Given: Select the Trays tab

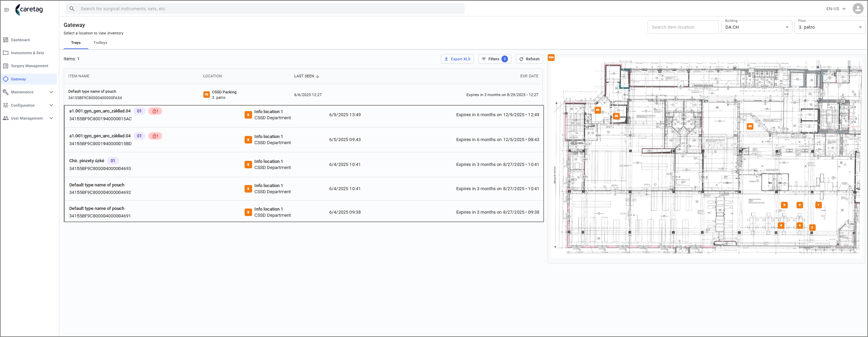Looking at the screenshot, I should 76,43.
